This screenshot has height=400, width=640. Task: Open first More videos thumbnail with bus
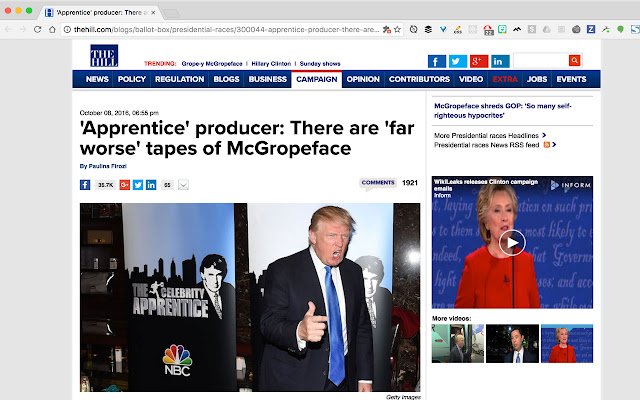(x=458, y=343)
